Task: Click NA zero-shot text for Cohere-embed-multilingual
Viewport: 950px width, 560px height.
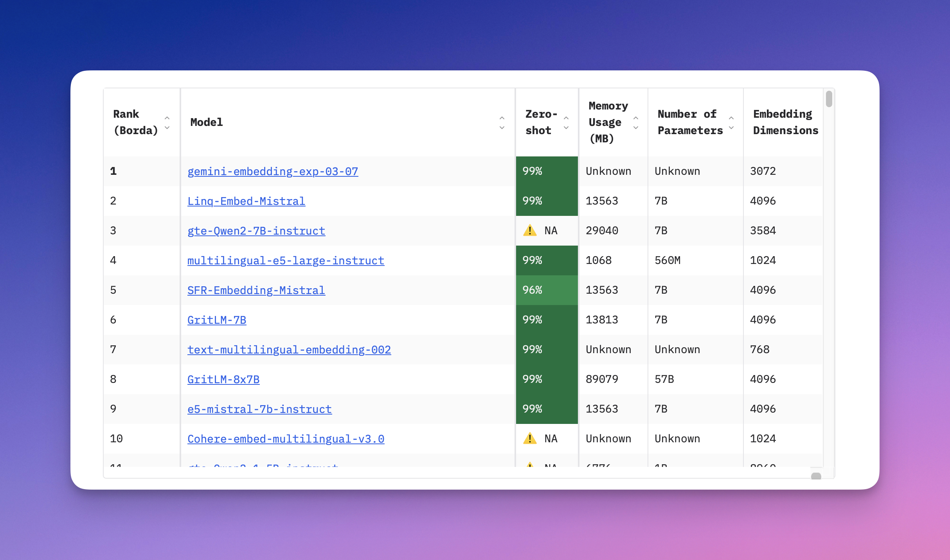Action: (551, 439)
